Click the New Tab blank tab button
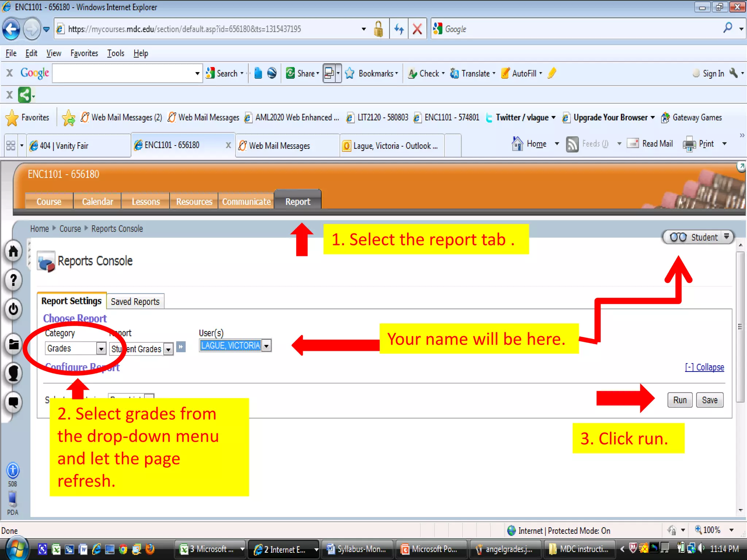The height and width of the screenshot is (560, 747). [452, 145]
